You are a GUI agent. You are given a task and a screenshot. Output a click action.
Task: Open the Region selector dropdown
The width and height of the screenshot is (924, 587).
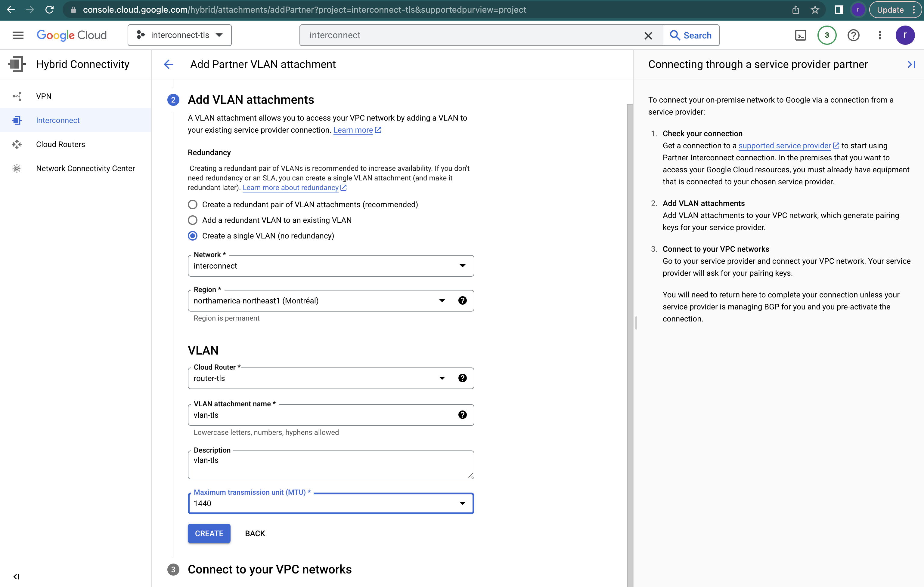442,301
